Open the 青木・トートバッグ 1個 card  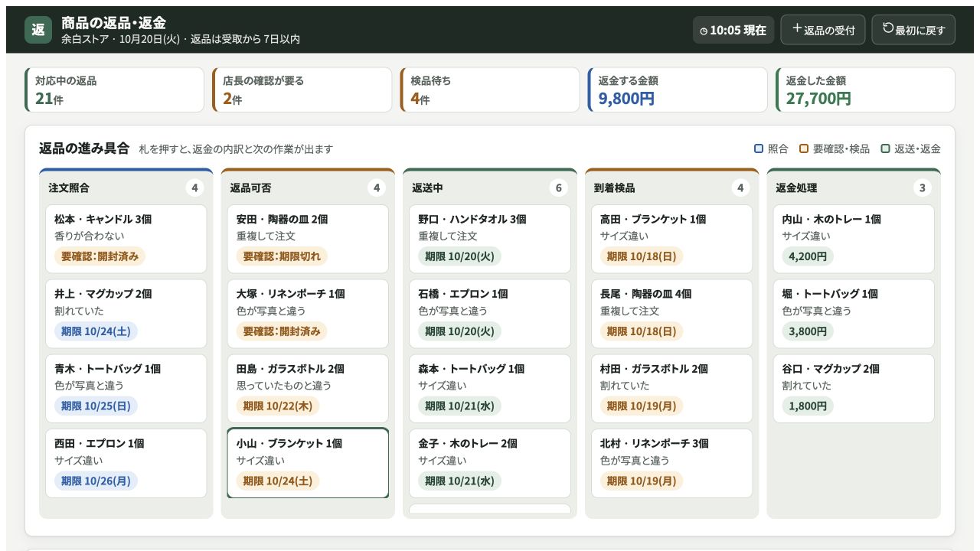126,389
